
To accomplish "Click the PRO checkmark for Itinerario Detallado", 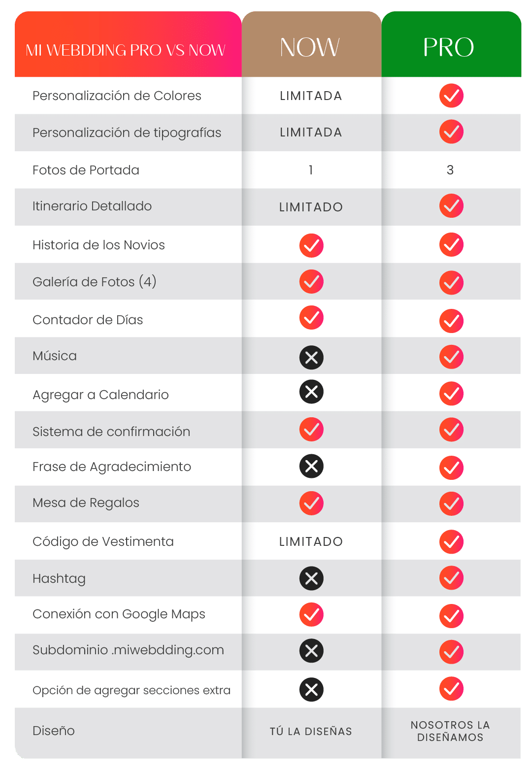I will tap(451, 206).
